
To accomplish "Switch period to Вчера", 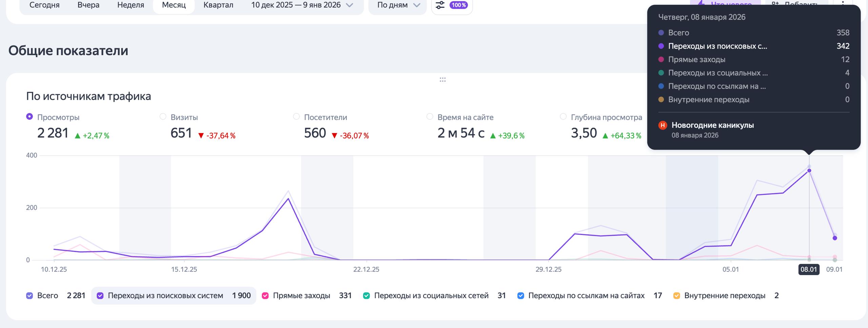I will click(88, 5).
